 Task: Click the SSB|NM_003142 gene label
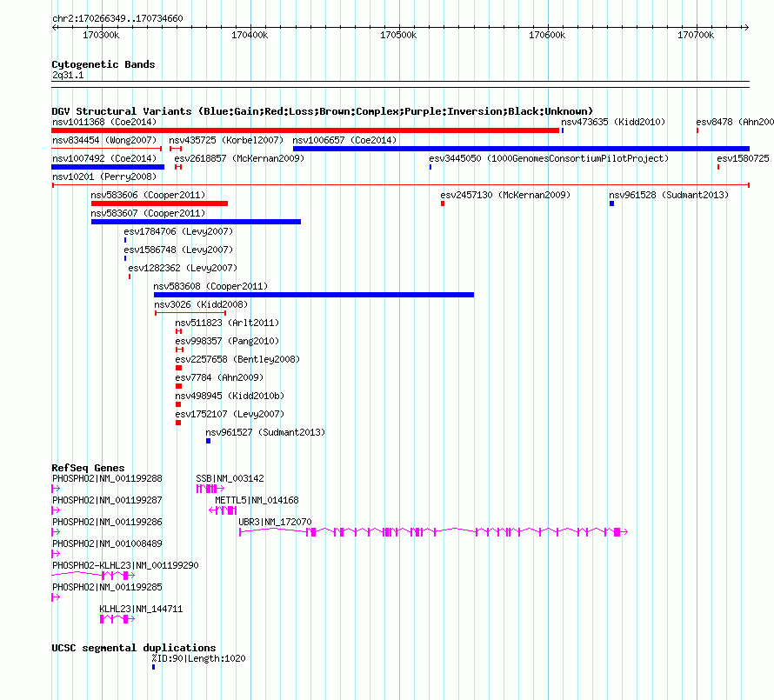pos(230,478)
